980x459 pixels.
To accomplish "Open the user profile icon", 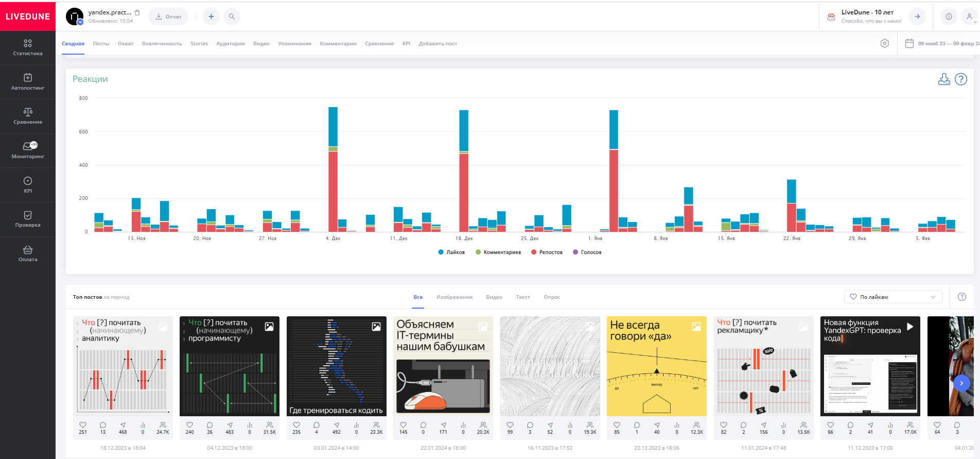I will point(969,16).
